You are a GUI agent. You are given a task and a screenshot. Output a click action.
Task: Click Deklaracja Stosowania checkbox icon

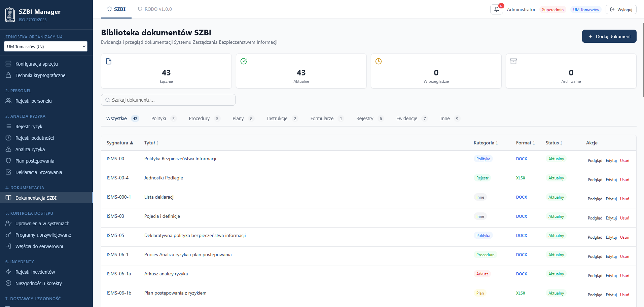pos(8,172)
